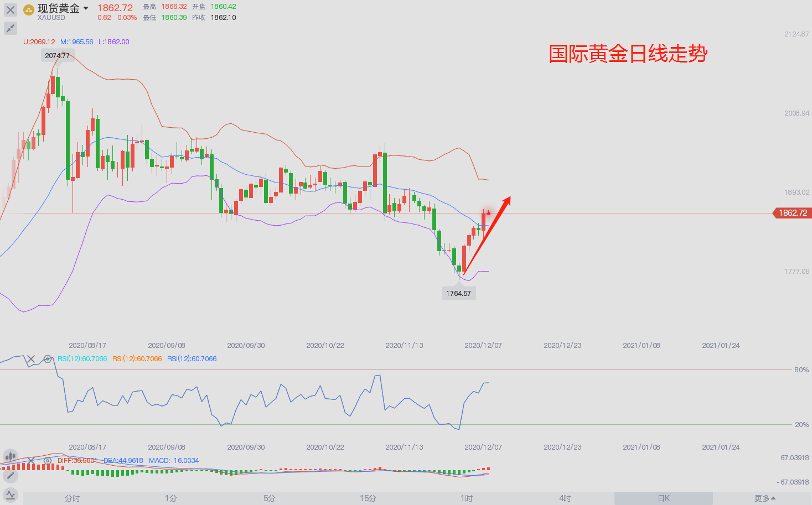Click the 2074.77 high price label

click(x=58, y=56)
